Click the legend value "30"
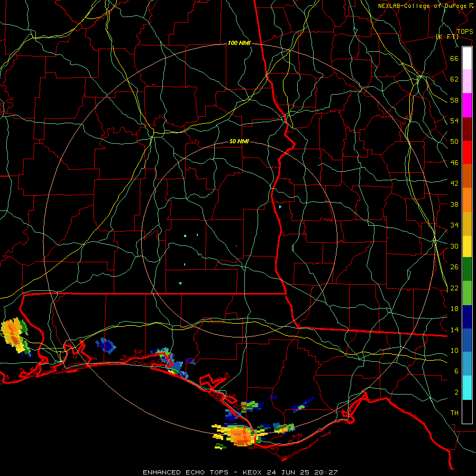 pyautogui.click(x=454, y=246)
